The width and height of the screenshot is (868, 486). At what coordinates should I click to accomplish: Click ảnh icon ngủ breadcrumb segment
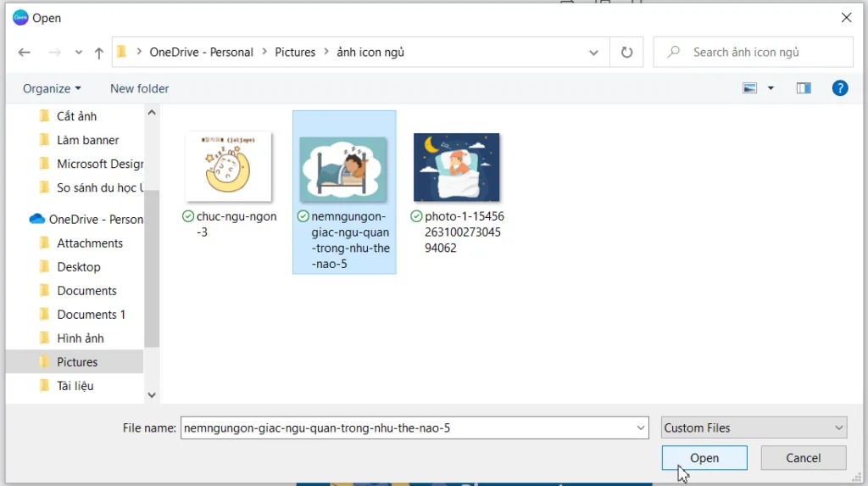[x=370, y=52]
